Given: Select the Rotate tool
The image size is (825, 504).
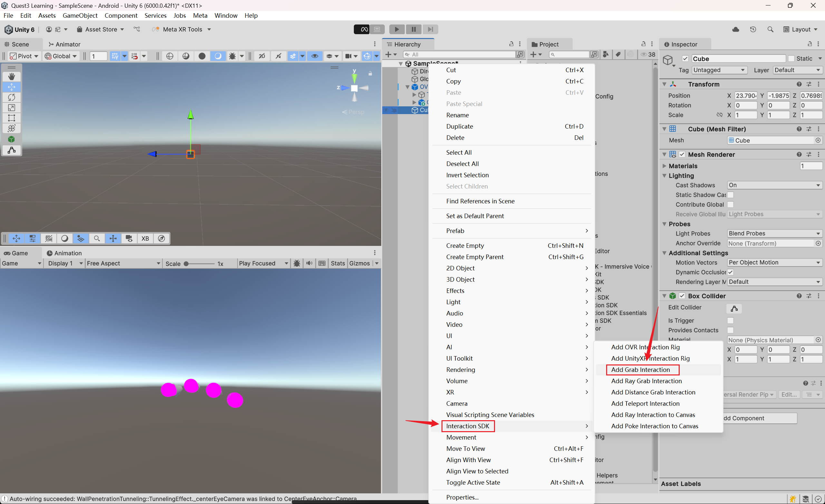Looking at the screenshot, I should point(11,97).
